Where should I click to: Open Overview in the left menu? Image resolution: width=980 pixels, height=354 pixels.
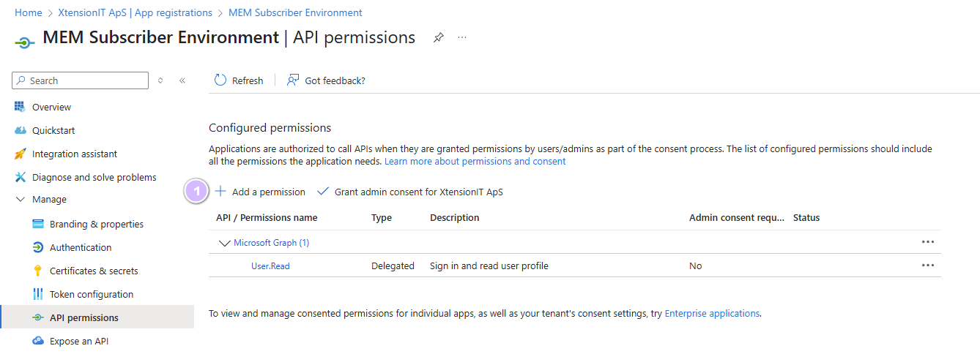[51, 107]
